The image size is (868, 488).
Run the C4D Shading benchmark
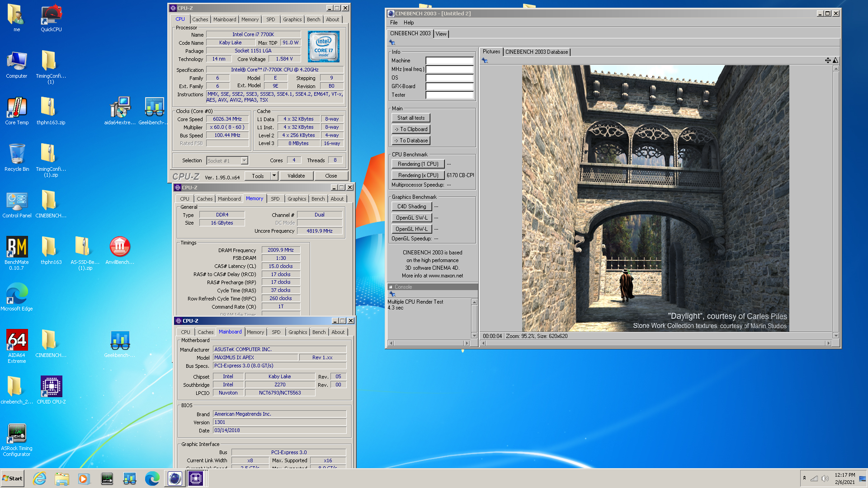(412, 206)
